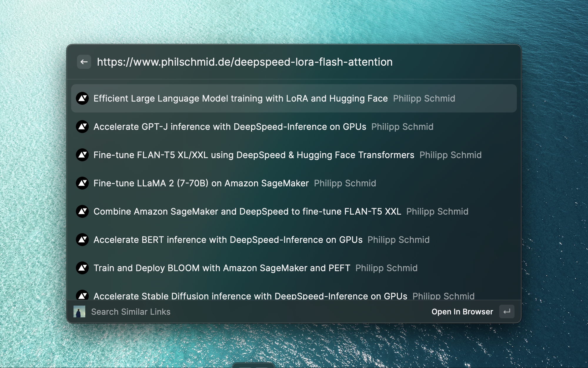Click the philschmid.de URL search field
This screenshot has height=368, width=588.
pos(245,62)
